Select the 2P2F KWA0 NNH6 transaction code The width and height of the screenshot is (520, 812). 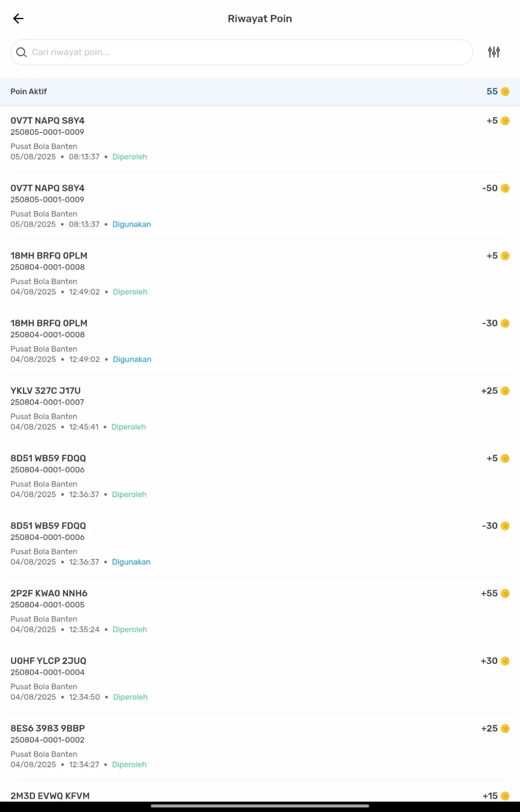49,593
